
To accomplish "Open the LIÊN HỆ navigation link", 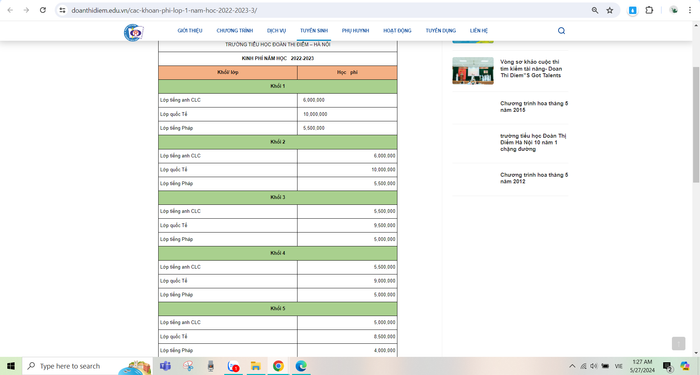I will pos(479,30).
